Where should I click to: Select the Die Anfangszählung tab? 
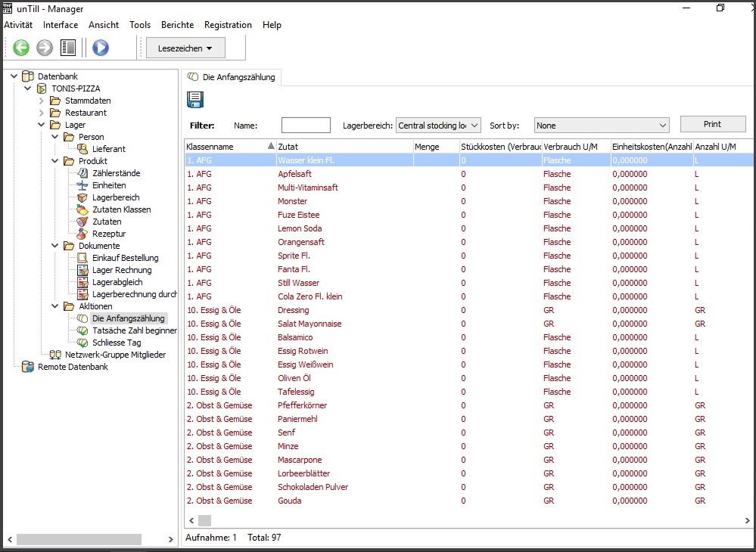click(x=232, y=77)
